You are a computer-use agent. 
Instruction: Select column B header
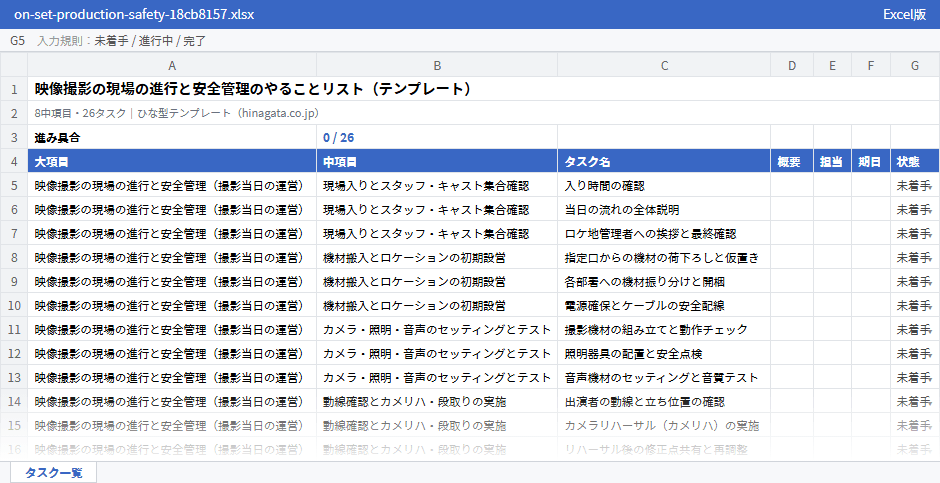pos(437,65)
